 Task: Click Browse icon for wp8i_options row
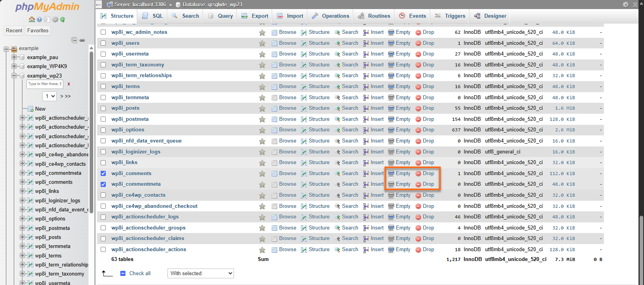(274, 130)
